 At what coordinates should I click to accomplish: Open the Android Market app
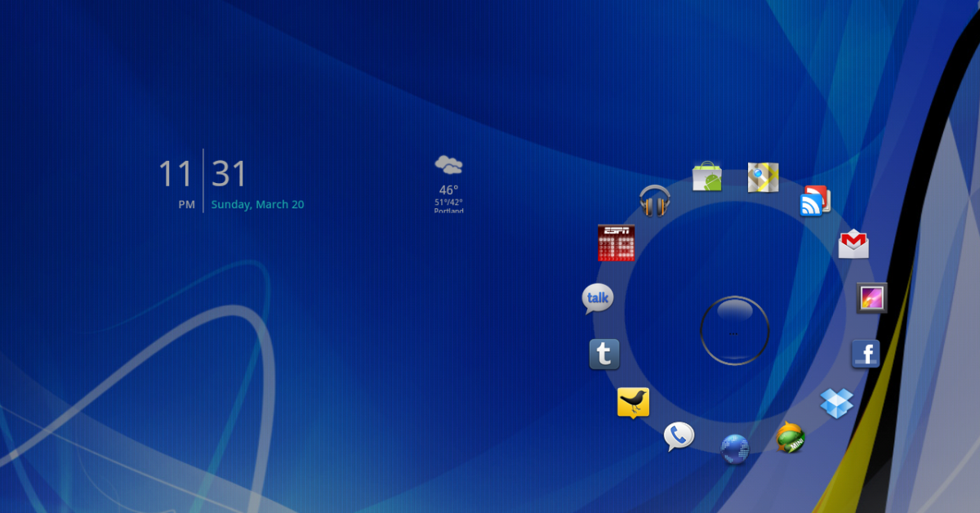pyautogui.click(x=707, y=176)
